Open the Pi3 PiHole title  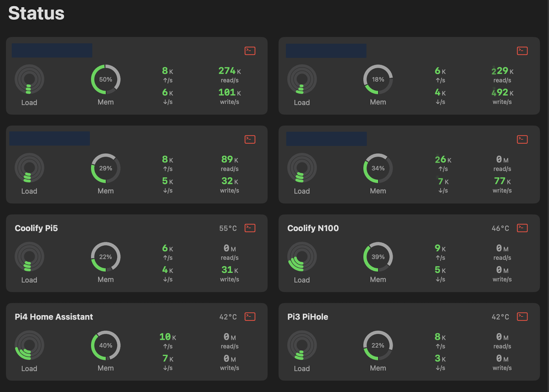pos(308,317)
